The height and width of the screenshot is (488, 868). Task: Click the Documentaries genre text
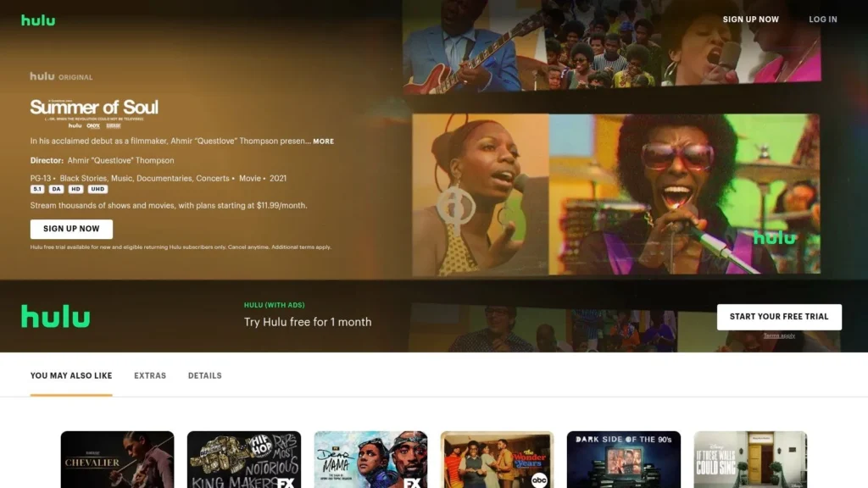(x=164, y=179)
